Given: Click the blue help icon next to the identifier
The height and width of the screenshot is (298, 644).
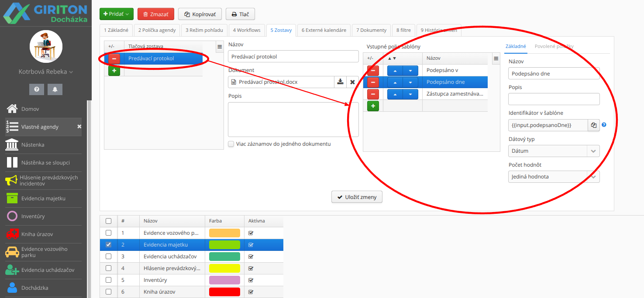Looking at the screenshot, I should point(604,125).
